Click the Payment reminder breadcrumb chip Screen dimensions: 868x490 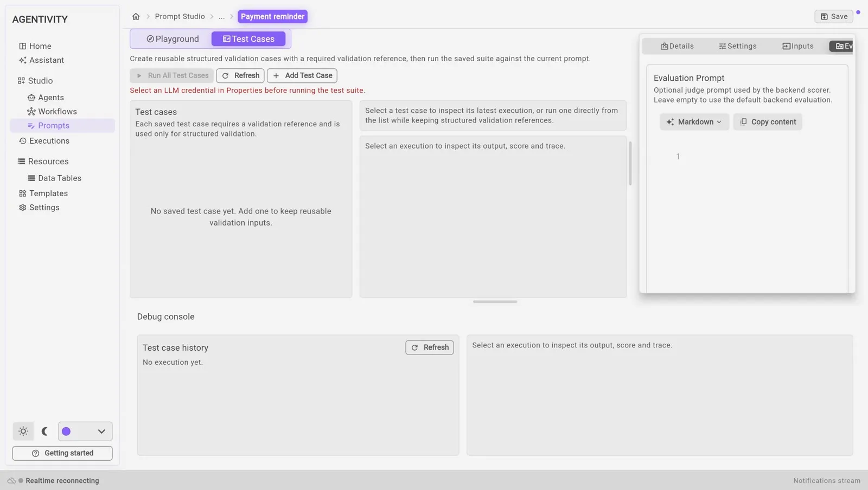(272, 16)
